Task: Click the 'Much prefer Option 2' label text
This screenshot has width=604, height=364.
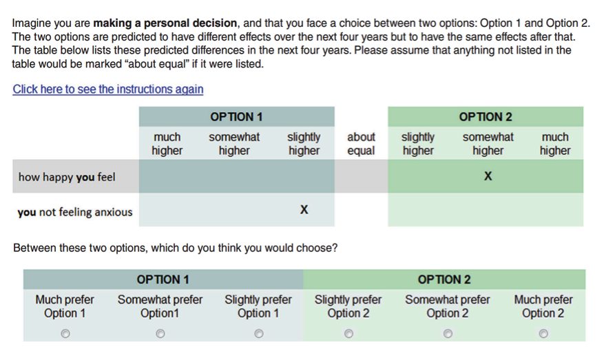Action: coord(543,306)
